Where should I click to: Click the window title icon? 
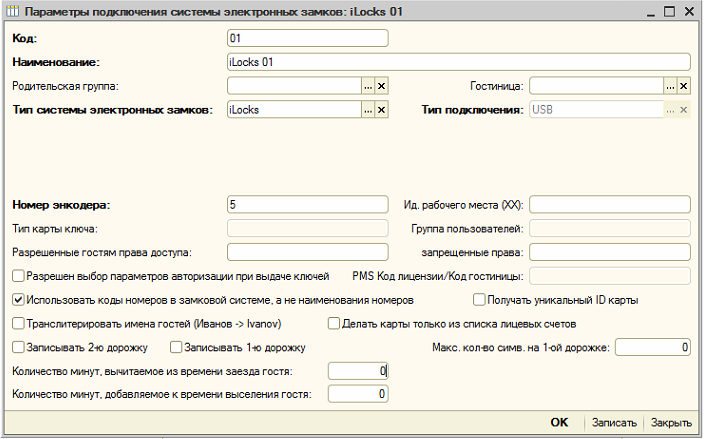point(13,11)
